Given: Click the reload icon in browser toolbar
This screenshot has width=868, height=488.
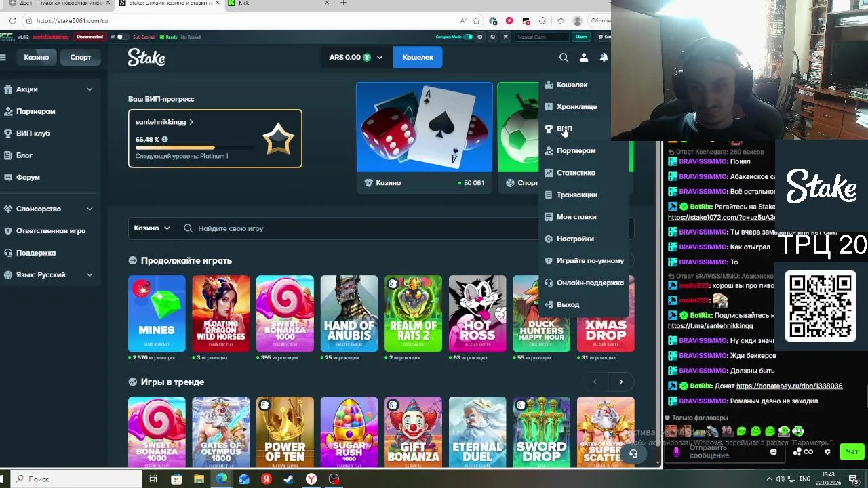Looking at the screenshot, I should point(13,20).
